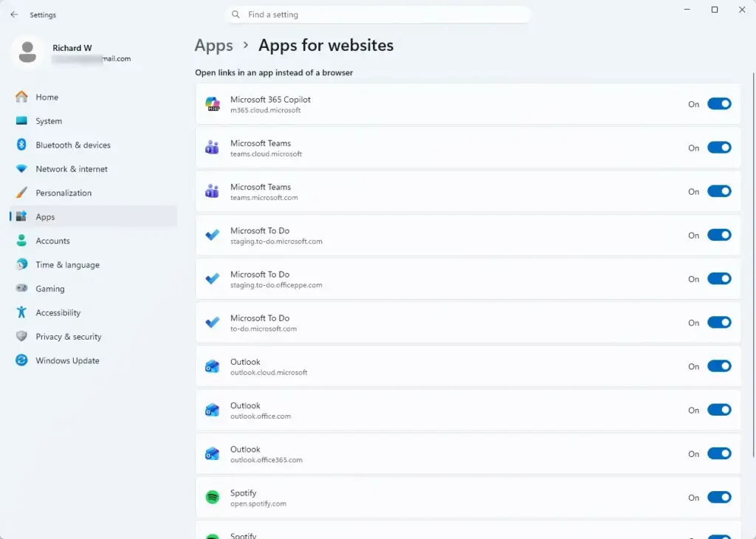Disable Spotify open.spotify.com toggle

[719, 498]
